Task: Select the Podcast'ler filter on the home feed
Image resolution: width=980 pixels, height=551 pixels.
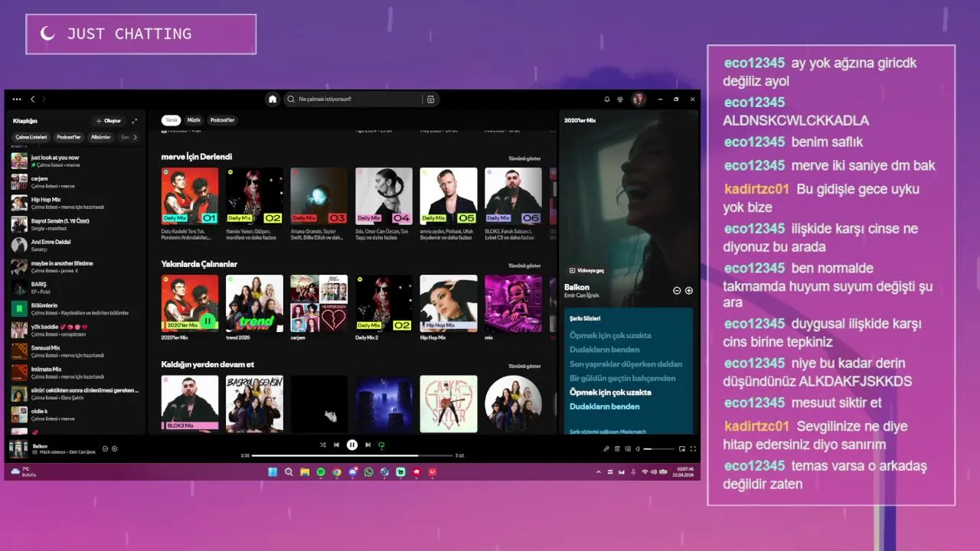Action: (223, 120)
